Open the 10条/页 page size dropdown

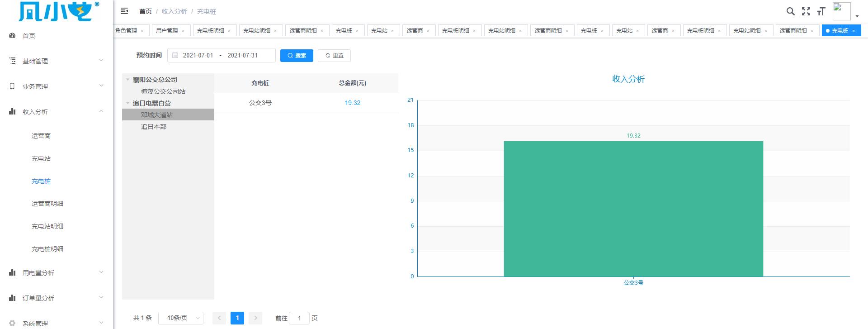181,318
